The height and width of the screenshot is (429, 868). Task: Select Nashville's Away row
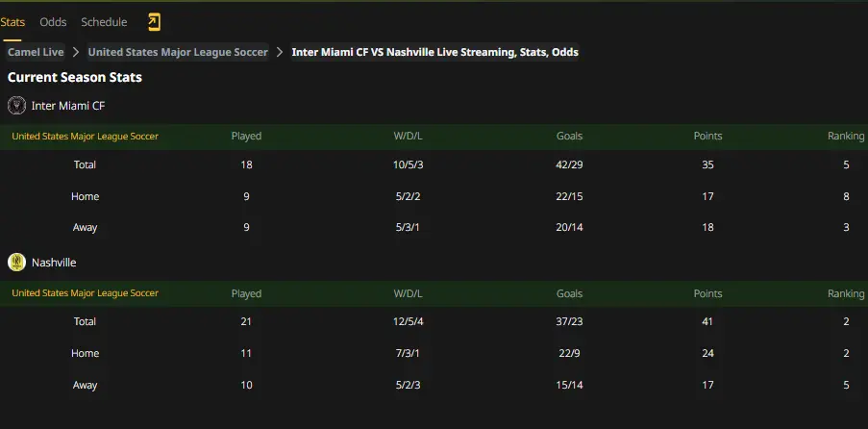(434, 385)
